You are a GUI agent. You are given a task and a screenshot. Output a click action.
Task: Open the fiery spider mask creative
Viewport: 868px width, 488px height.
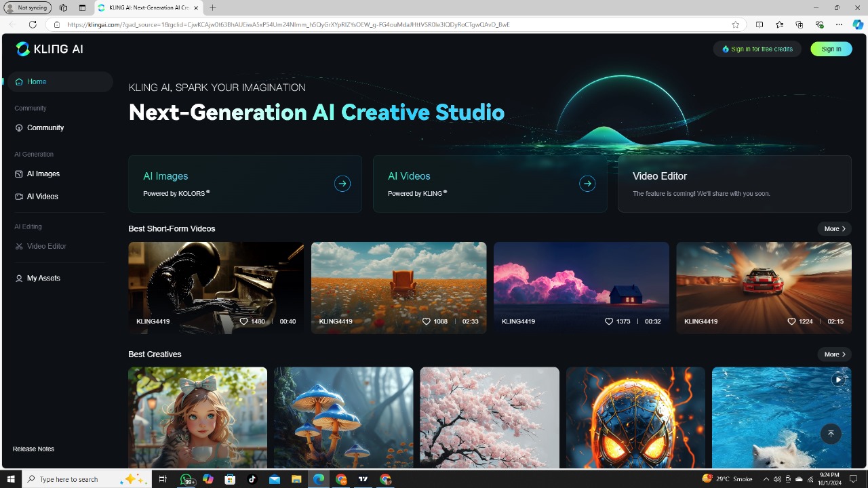click(x=635, y=418)
